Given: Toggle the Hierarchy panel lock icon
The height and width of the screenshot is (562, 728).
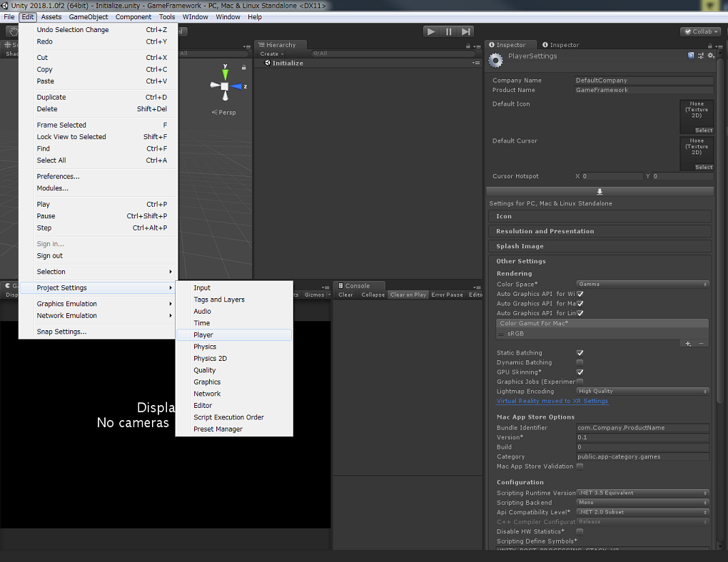Looking at the screenshot, I should (468, 46).
